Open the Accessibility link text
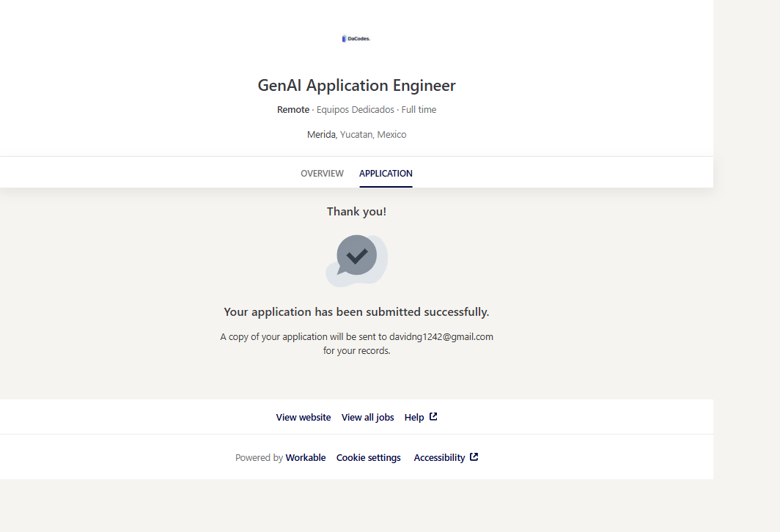 pos(439,458)
